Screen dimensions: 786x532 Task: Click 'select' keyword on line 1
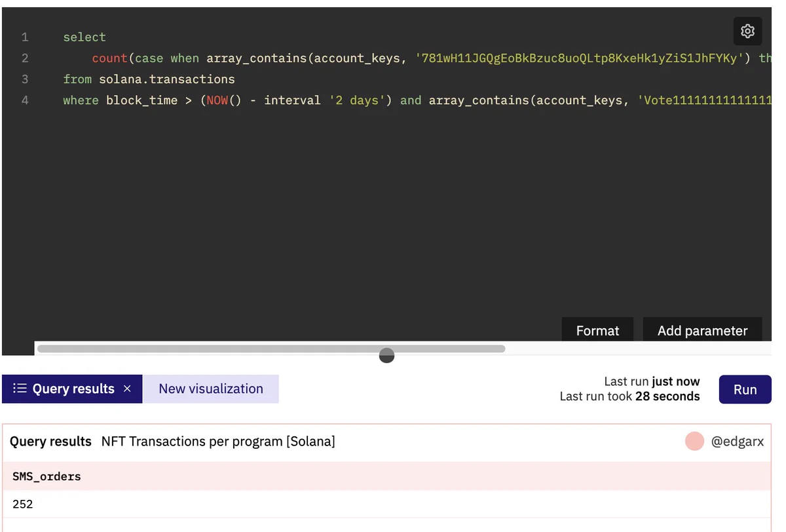[84, 37]
